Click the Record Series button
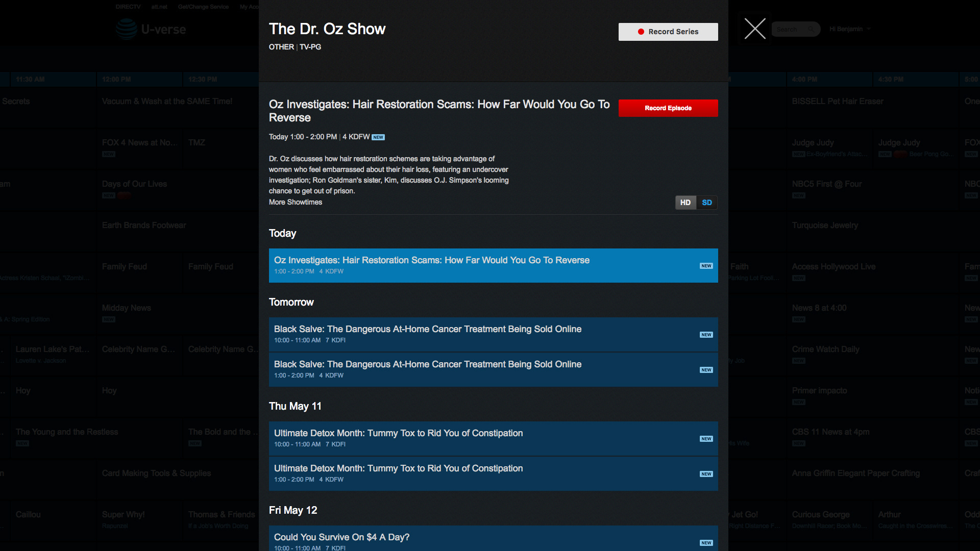This screenshot has width=980, height=551. click(668, 32)
